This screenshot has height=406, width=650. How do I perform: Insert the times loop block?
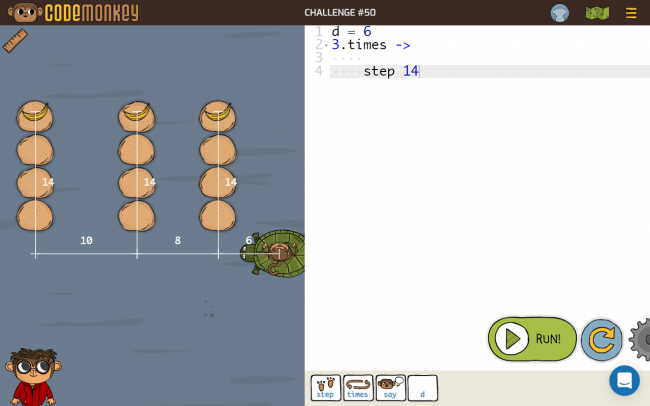358,388
